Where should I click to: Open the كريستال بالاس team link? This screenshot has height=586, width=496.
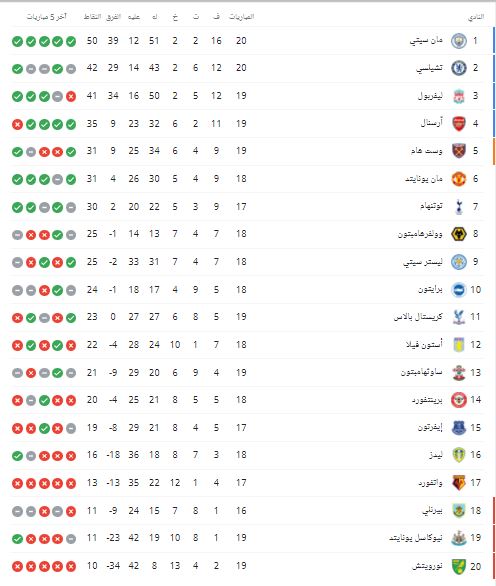click(418, 317)
